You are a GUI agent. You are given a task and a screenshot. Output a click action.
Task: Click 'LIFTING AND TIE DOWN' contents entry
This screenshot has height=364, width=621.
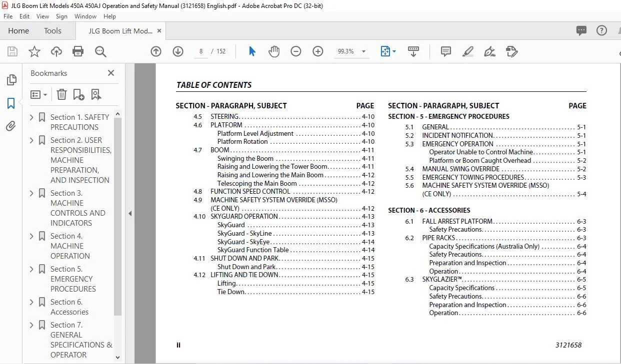(244, 275)
